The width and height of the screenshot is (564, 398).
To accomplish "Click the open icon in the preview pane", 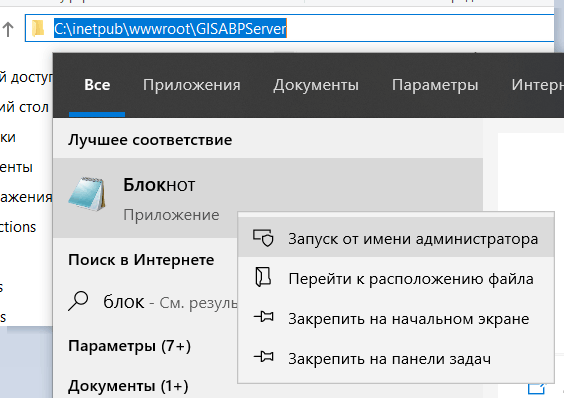I will pyautogui.click(x=537, y=389).
